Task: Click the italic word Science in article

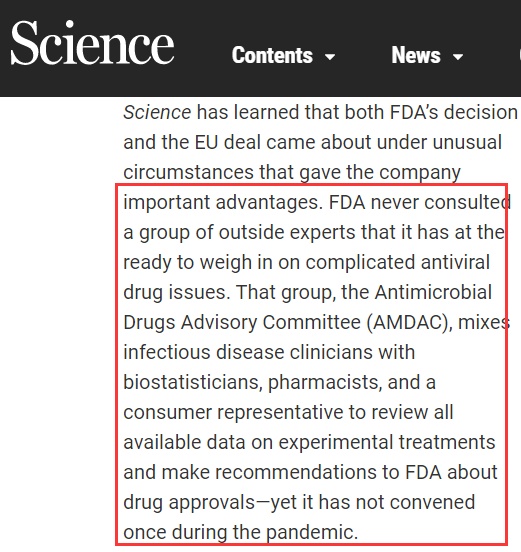Action: (157, 113)
